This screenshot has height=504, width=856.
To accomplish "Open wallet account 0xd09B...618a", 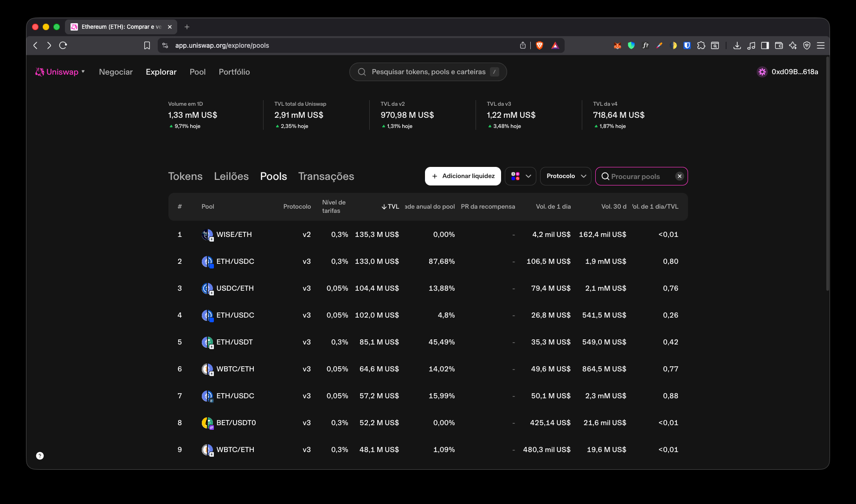I will click(788, 72).
